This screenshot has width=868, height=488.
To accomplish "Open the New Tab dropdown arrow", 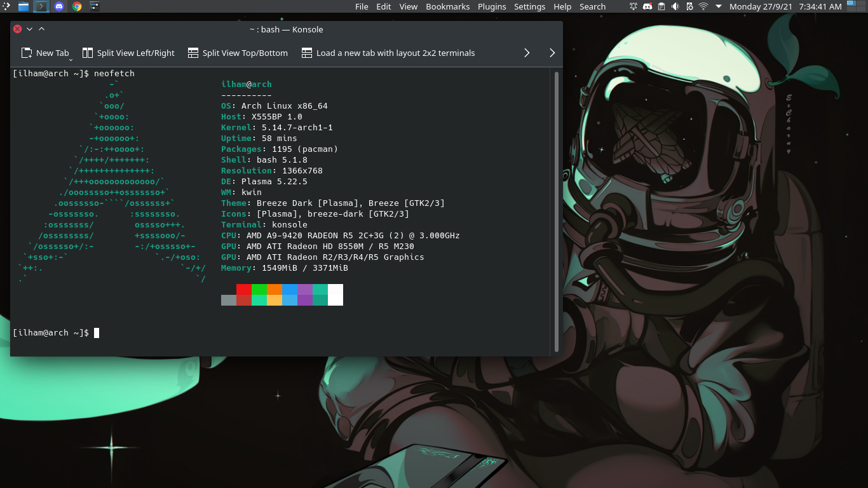I will tap(71, 58).
